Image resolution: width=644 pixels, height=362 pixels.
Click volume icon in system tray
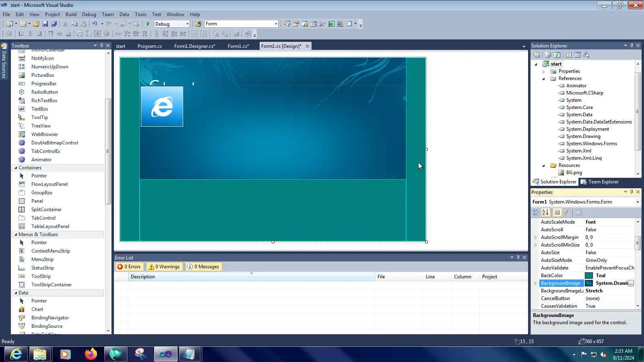point(603,354)
